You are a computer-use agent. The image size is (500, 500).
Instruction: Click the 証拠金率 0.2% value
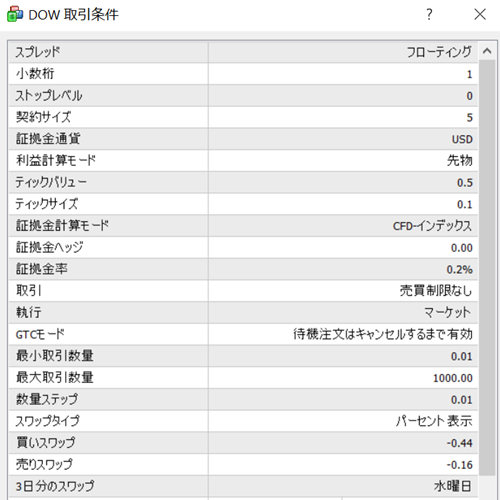tap(459, 269)
